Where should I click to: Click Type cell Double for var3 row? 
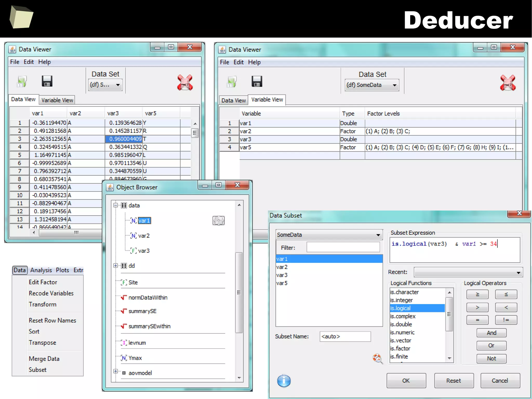[x=352, y=139]
